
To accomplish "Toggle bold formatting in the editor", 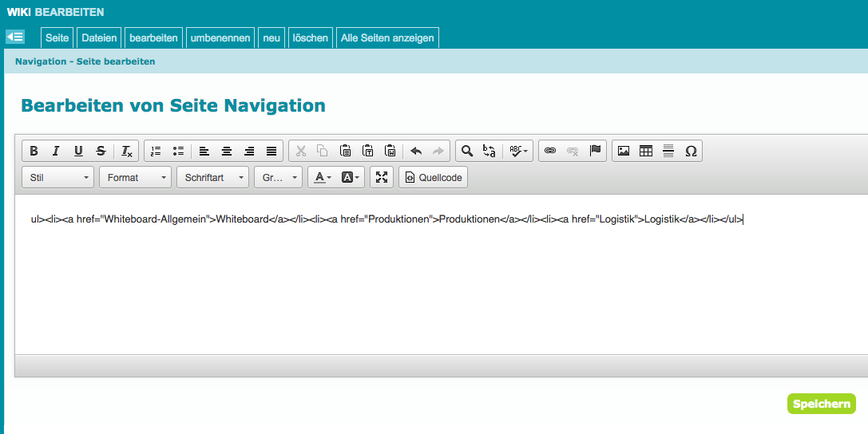I will tap(34, 151).
